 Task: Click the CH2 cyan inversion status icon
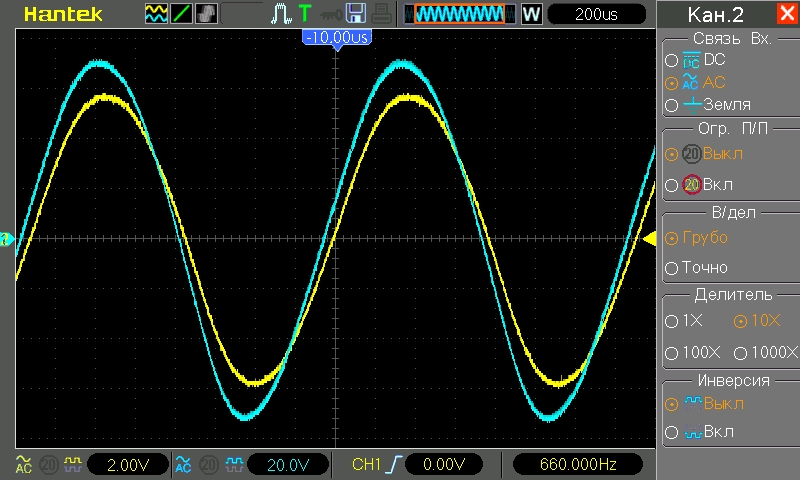point(234,464)
